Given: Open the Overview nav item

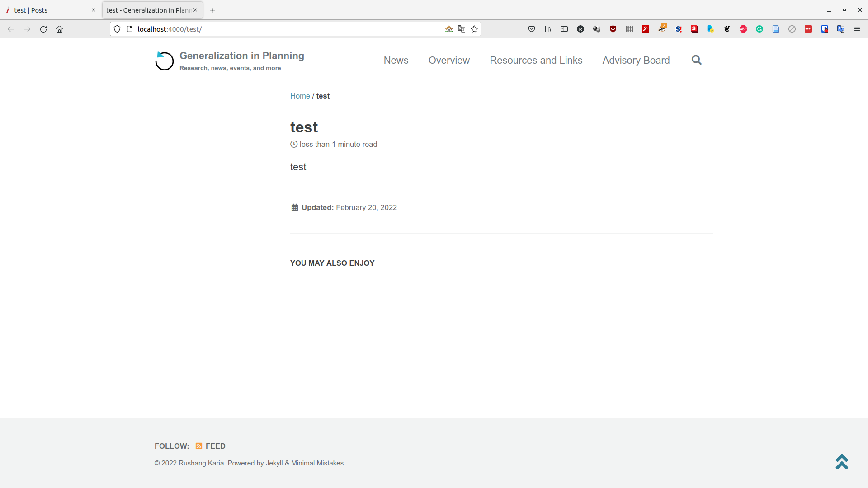Looking at the screenshot, I should pos(449,60).
